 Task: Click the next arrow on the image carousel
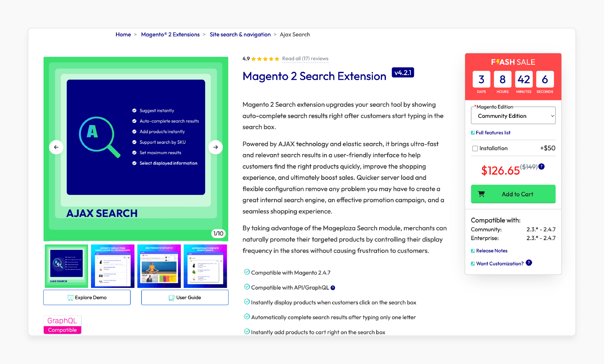pyautogui.click(x=215, y=147)
